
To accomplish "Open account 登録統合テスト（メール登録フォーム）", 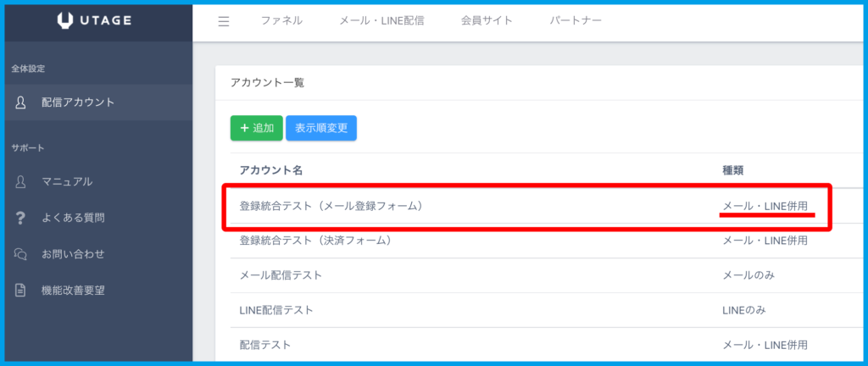I will (331, 206).
